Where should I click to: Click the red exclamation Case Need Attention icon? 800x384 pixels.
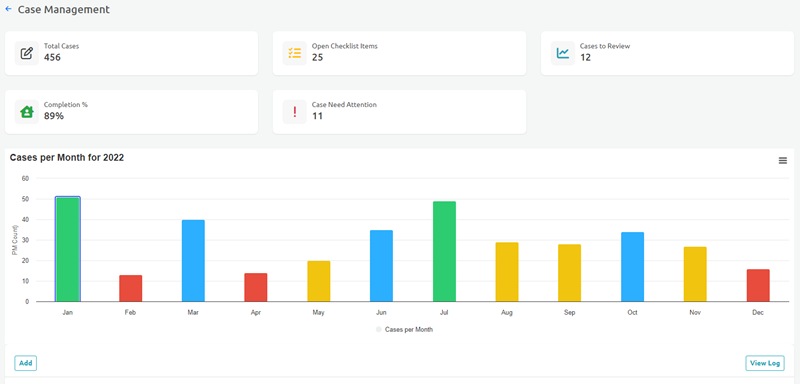[295, 112]
